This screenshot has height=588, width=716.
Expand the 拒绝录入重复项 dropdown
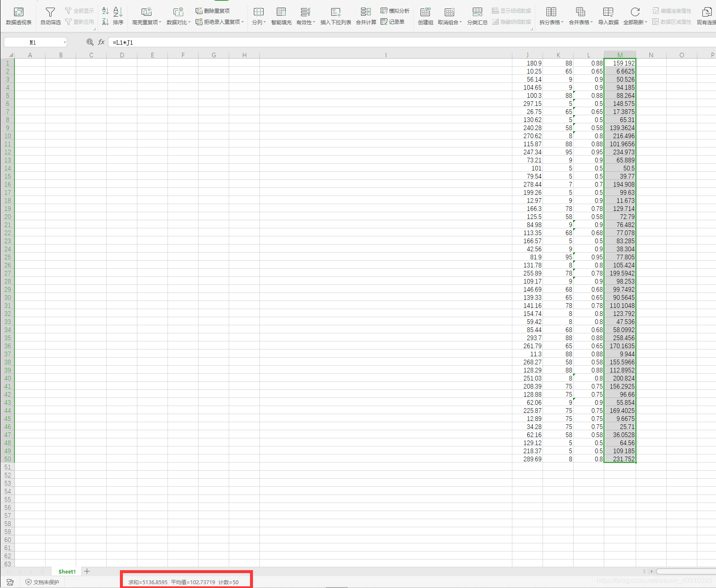click(x=242, y=22)
